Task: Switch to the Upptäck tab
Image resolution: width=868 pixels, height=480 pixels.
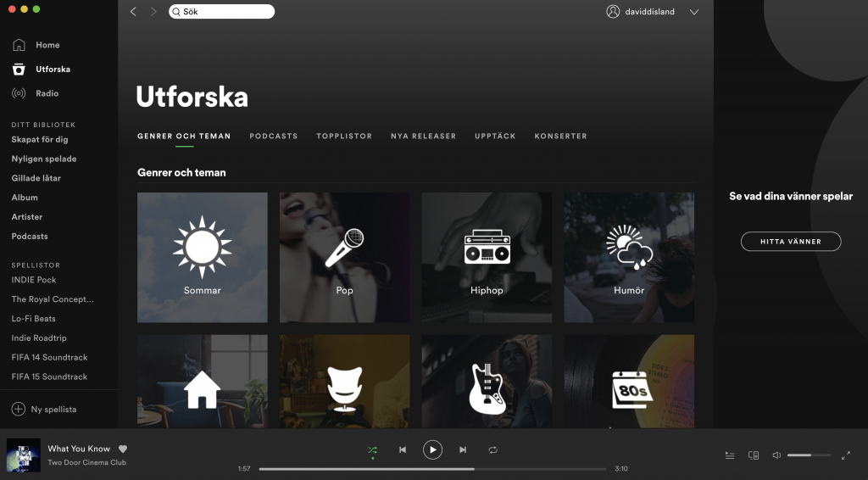Action: (x=495, y=137)
